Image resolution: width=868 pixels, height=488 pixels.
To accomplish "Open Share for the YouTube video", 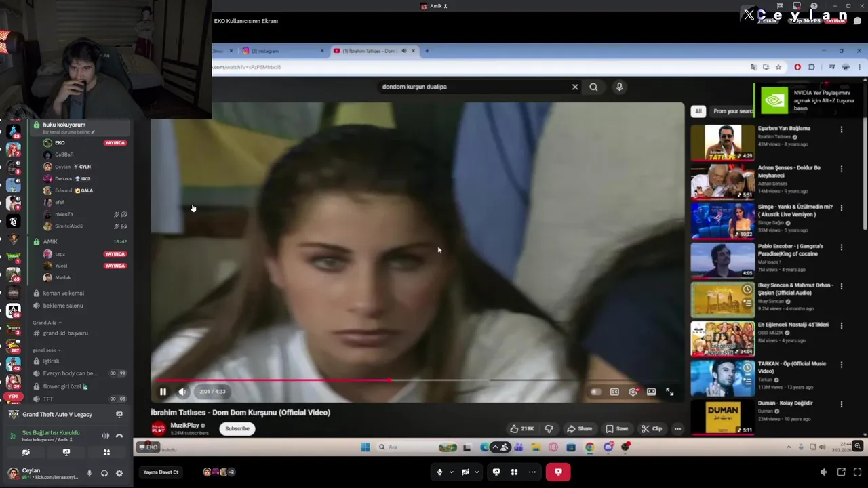I will click(580, 428).
